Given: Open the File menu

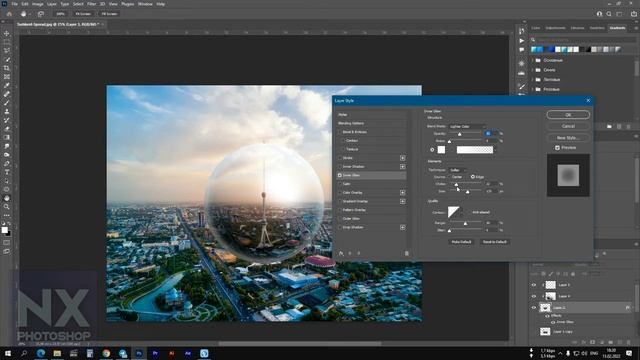Looking at the screenshot, I should (14, 4).
